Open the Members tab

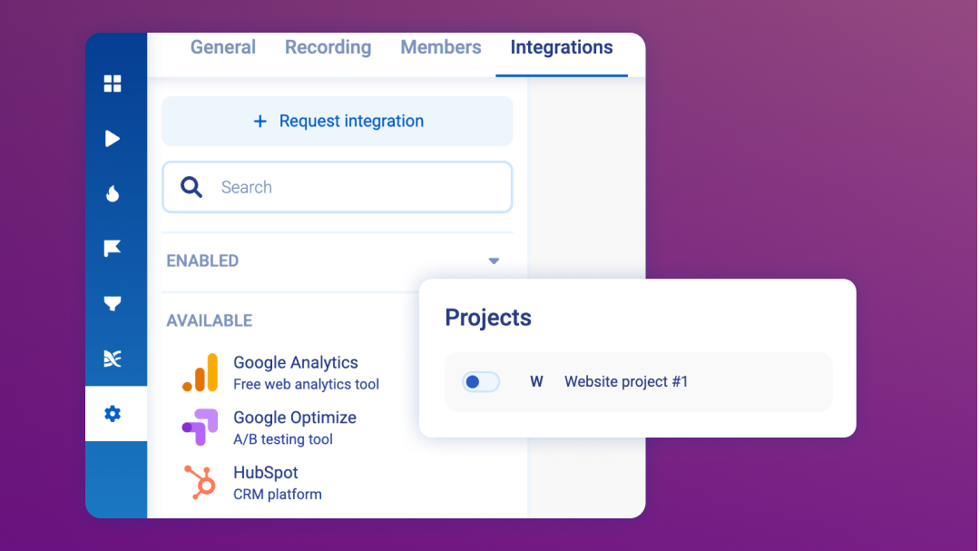[441, 47]
